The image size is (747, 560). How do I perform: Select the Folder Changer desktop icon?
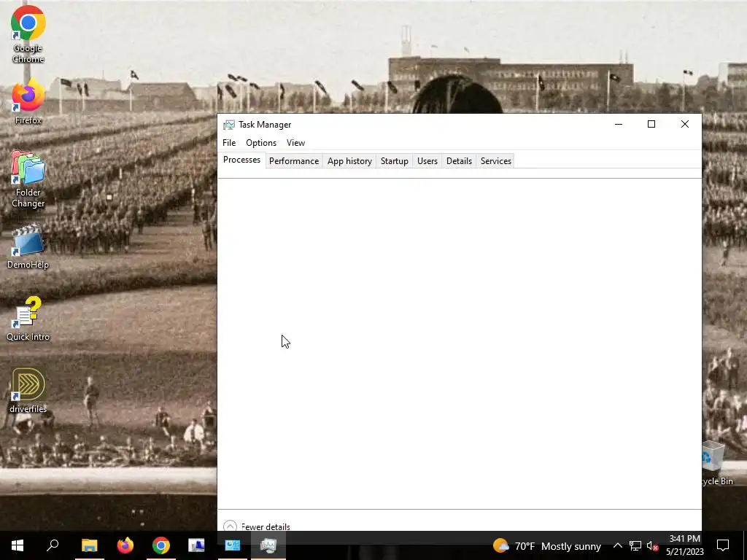point(28,179)
